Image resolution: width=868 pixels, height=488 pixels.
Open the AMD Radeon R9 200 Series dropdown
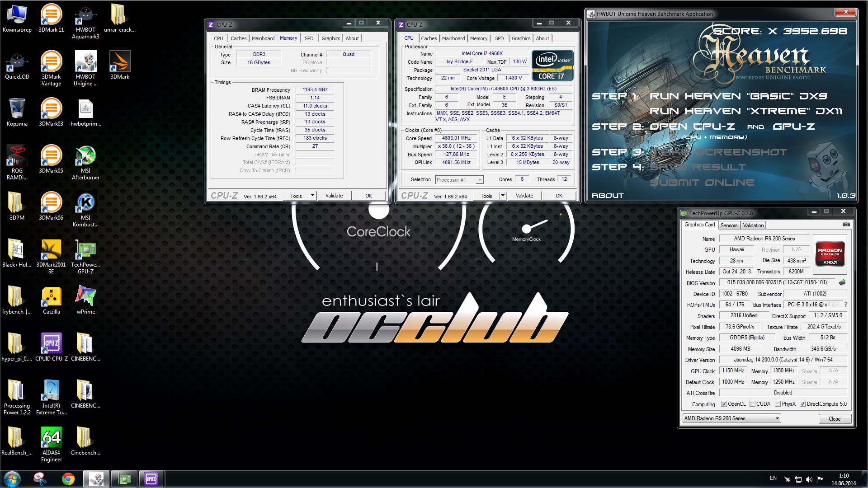(x=731, y=418)
